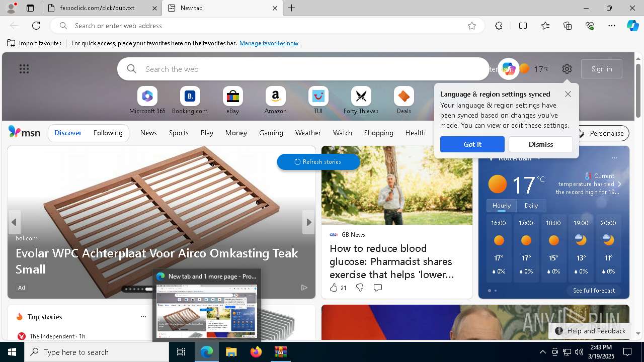Image resolution: width=644 pixels, height=362 pixels.
Task: Open Help and Feedback button
Action: (x=590, y=331)
